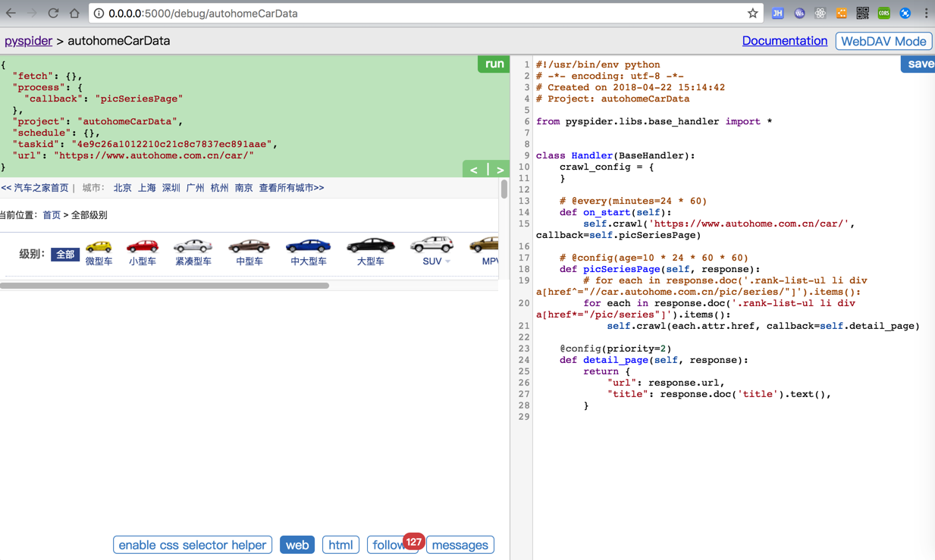Select the 紧凑型车 silver car icon
This screenshot has height=560, width=935.
pyautogui.click(x=193, y=246)
